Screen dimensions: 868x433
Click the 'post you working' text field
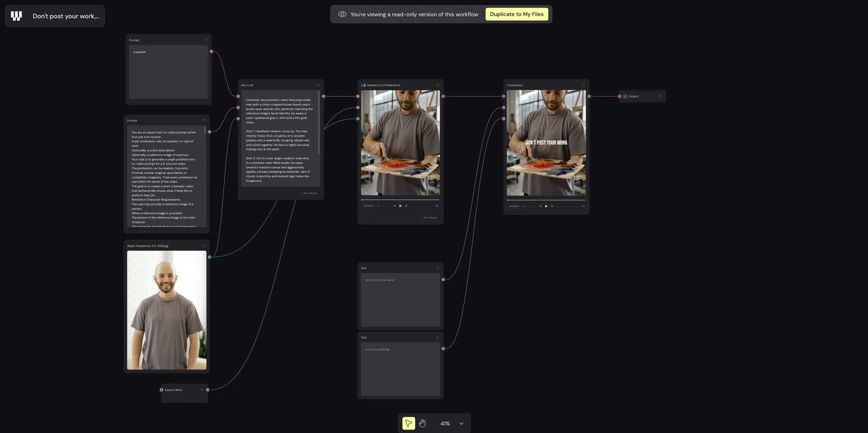(400, 369)
